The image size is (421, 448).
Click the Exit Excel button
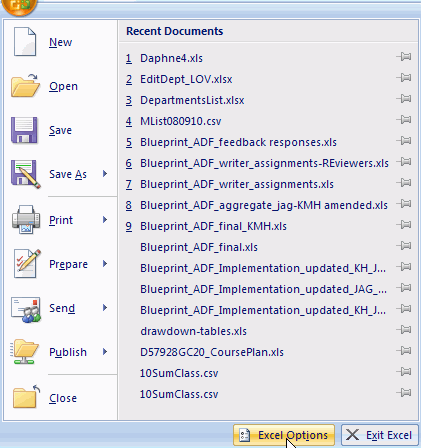pyautogui.click(x=380, y=435)
